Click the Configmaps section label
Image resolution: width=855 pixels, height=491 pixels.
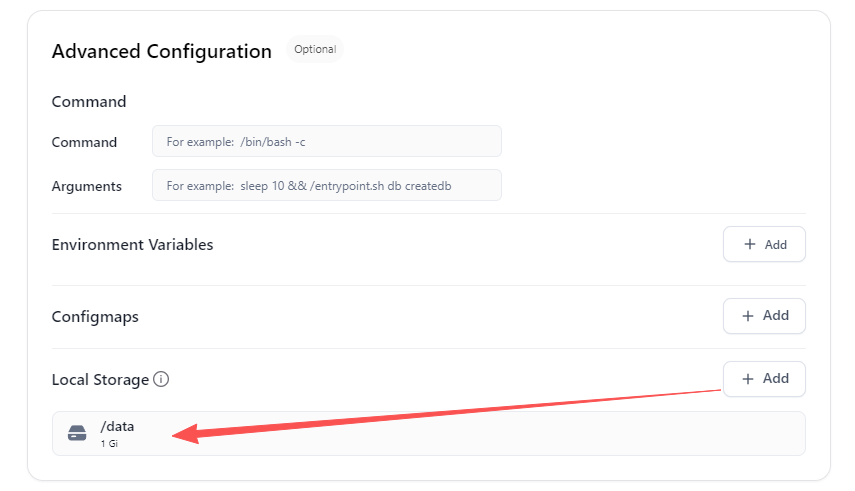click(x=95, y=317)
